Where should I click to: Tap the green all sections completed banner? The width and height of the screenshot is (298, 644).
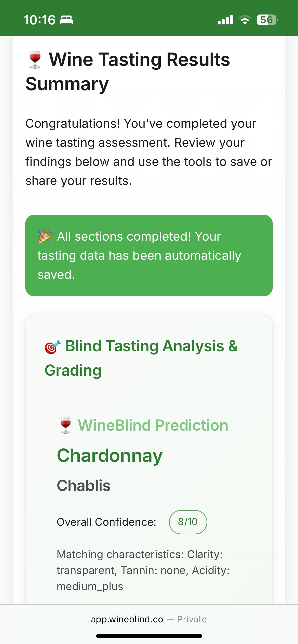(149, 255)
